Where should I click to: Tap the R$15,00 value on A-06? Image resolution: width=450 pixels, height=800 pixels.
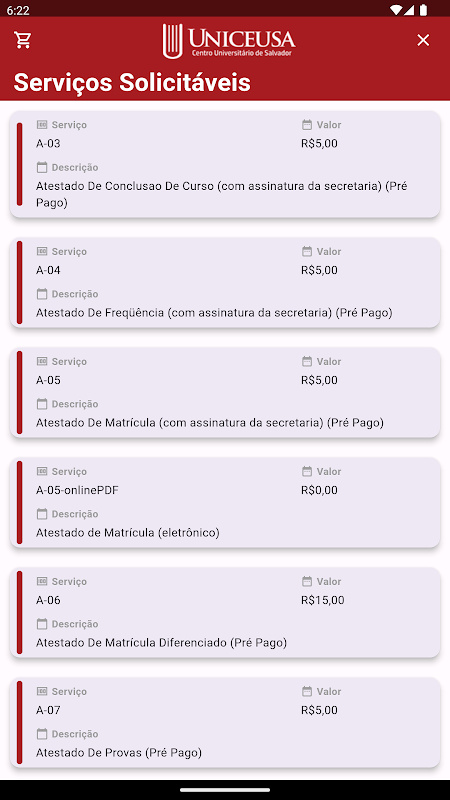(x=322, y=600)
